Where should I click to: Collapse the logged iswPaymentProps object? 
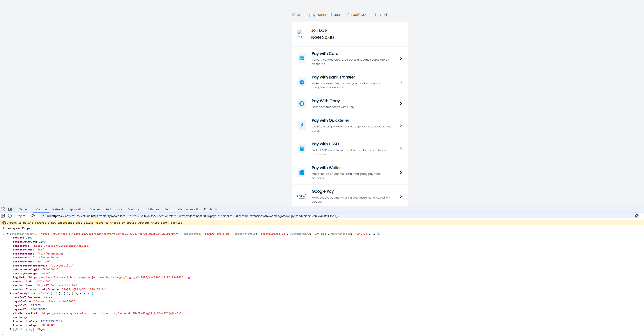click(x=8, y=234)
